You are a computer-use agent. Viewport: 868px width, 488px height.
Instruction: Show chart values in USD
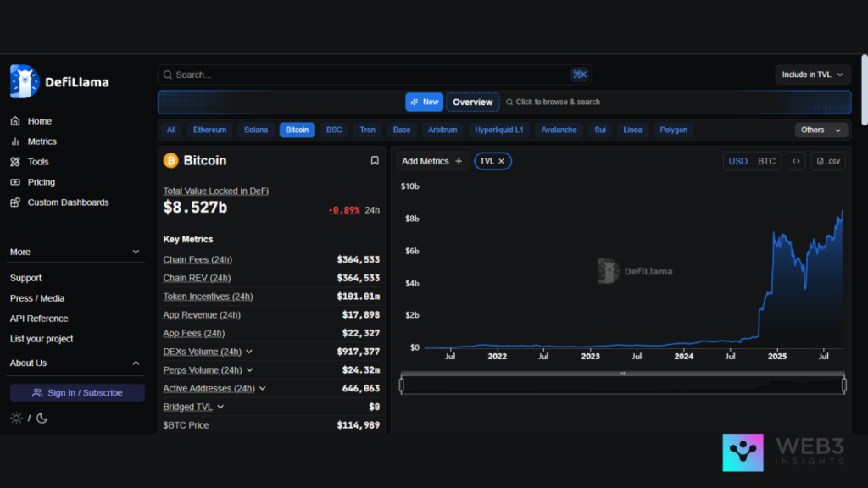[x=737, y=161]
